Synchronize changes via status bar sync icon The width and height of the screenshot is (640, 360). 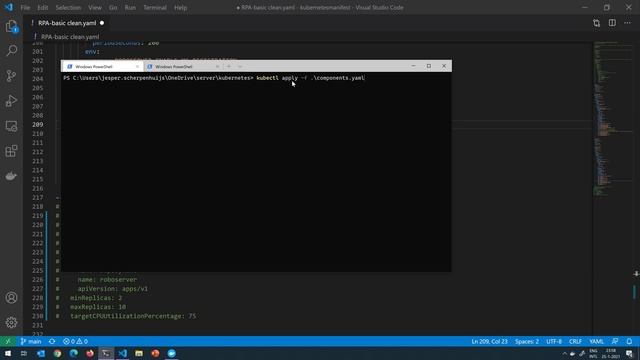coord(52,341)
